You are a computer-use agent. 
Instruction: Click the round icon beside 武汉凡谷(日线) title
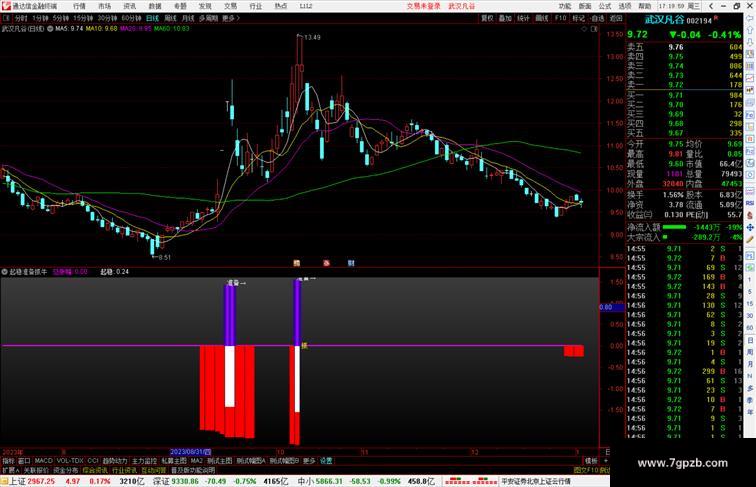(x=50, y=29)
